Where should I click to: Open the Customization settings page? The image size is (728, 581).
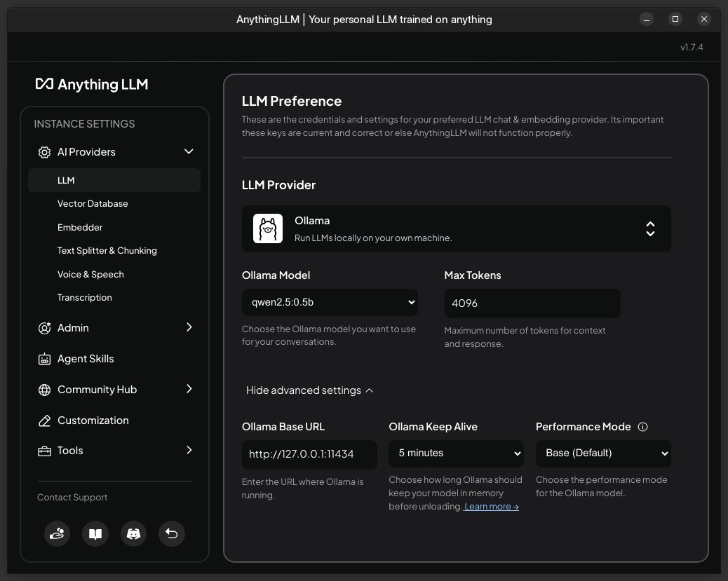point(93,421)
